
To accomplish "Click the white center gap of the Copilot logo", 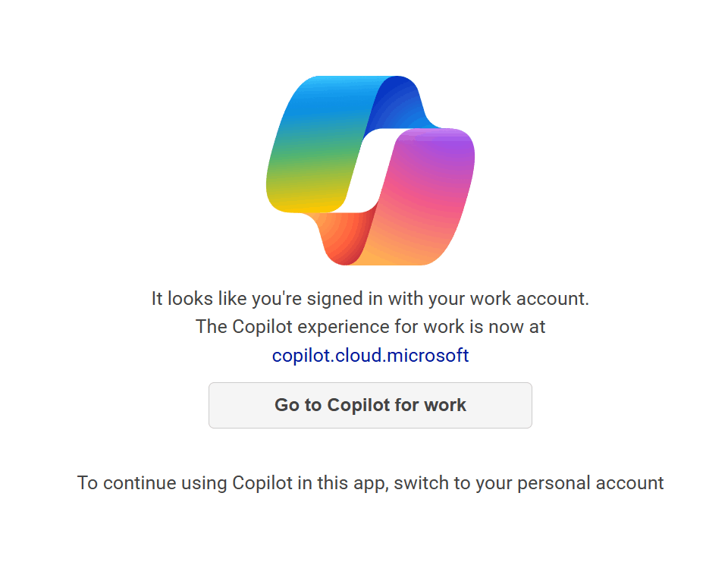I will point(370,171).
